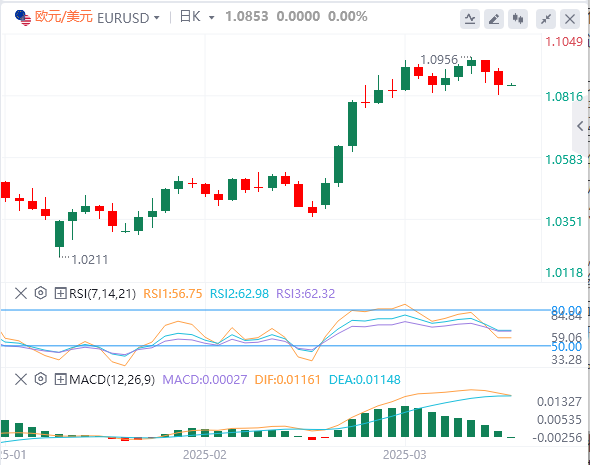The image size is (590, 465).
Task: Click the 1.0211 low price label
Action: tap(90, 260)
